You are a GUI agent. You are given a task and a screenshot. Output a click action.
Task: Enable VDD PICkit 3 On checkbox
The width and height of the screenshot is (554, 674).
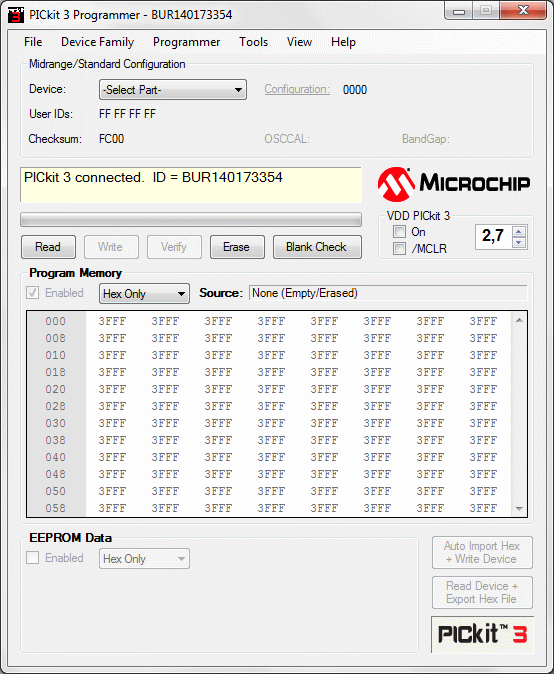tap(399, 232)
